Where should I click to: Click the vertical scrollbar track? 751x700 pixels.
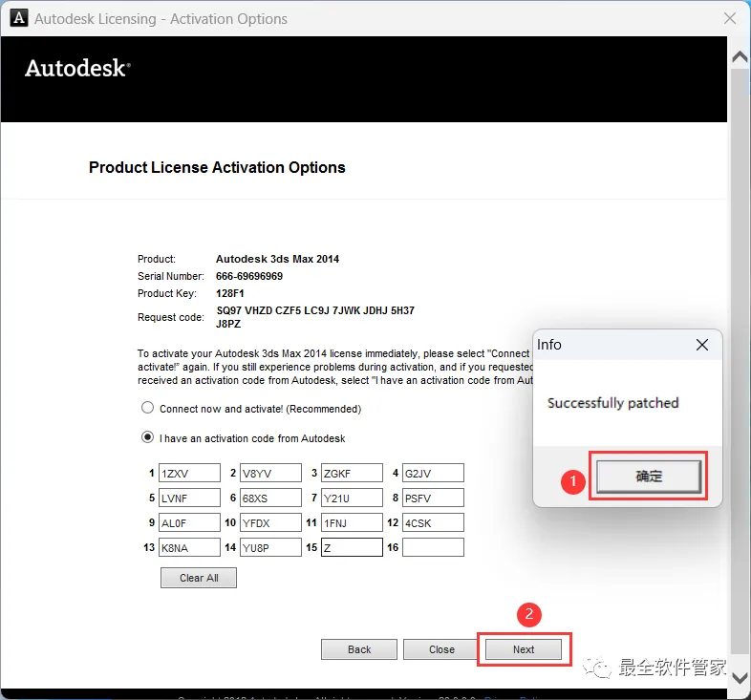coord(740,364)
